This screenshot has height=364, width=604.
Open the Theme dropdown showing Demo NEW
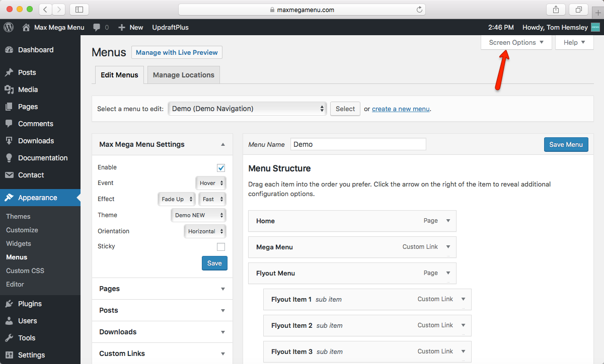[198, 215]
